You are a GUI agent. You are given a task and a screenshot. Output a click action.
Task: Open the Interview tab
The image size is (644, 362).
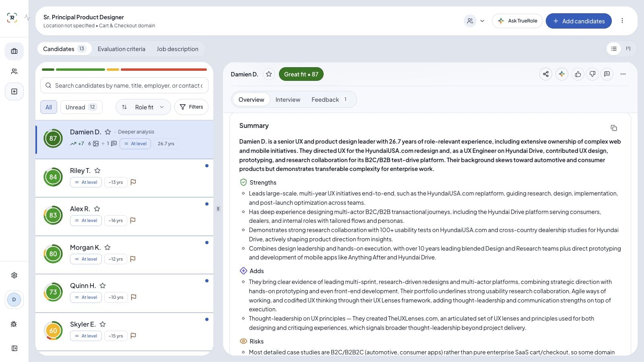(287, 100)
